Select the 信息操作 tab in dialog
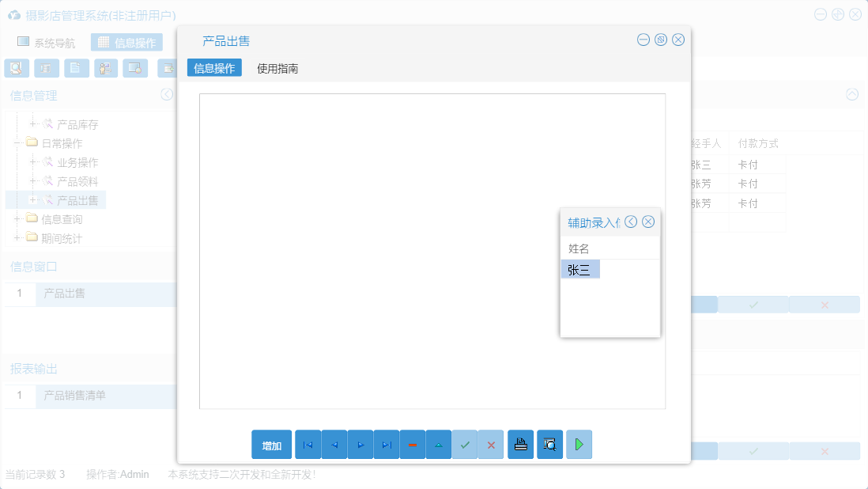This screenshot has width=868, height=489. coord(214,68)
